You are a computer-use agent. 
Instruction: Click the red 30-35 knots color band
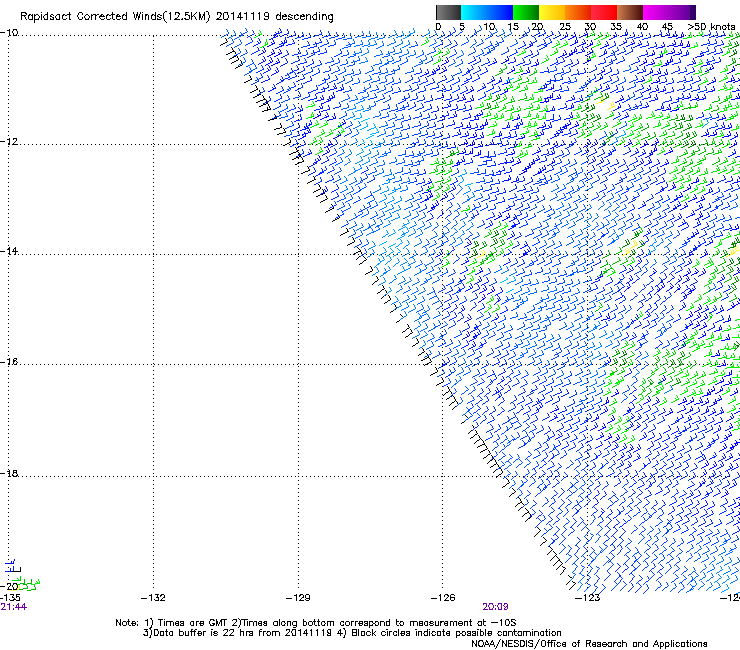tap(604, 12)
